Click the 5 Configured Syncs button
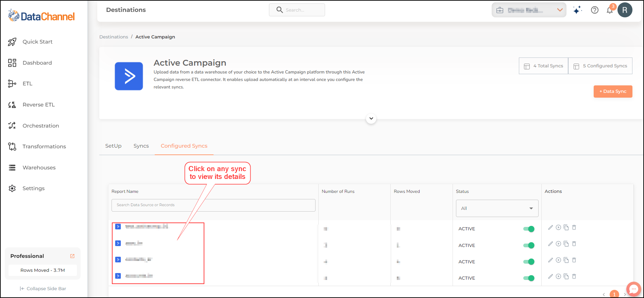Viewport: 644px width, 298px height. pyautogui.click(x=600, y=66)
